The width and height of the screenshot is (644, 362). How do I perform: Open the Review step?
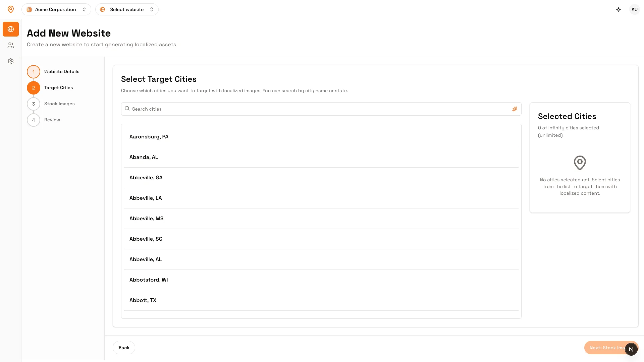[52, 120]
